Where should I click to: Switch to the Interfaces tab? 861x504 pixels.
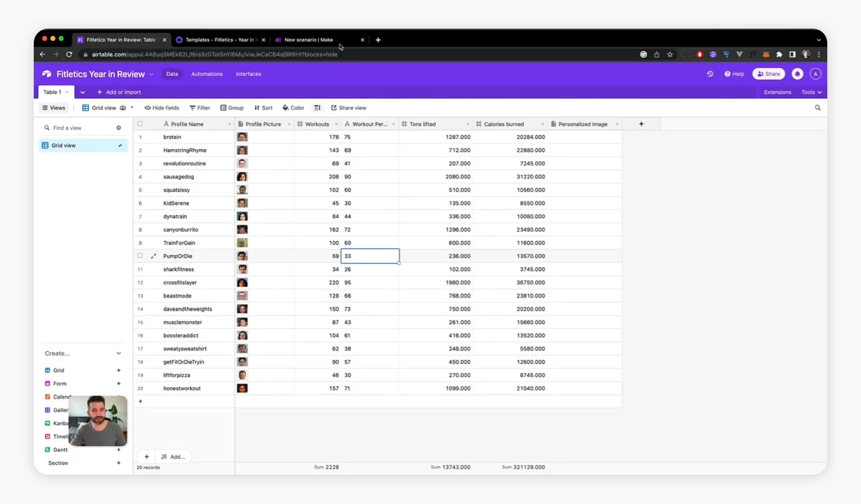248,74
